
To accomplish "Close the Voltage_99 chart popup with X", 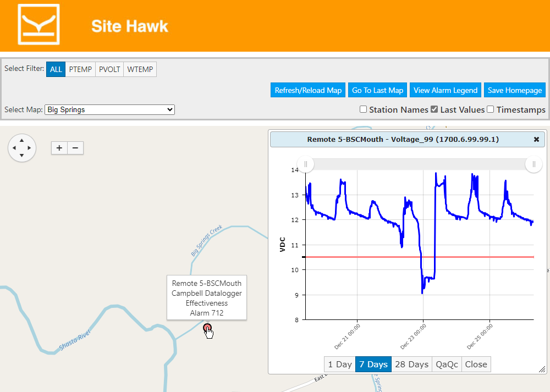I will (536, 140).
